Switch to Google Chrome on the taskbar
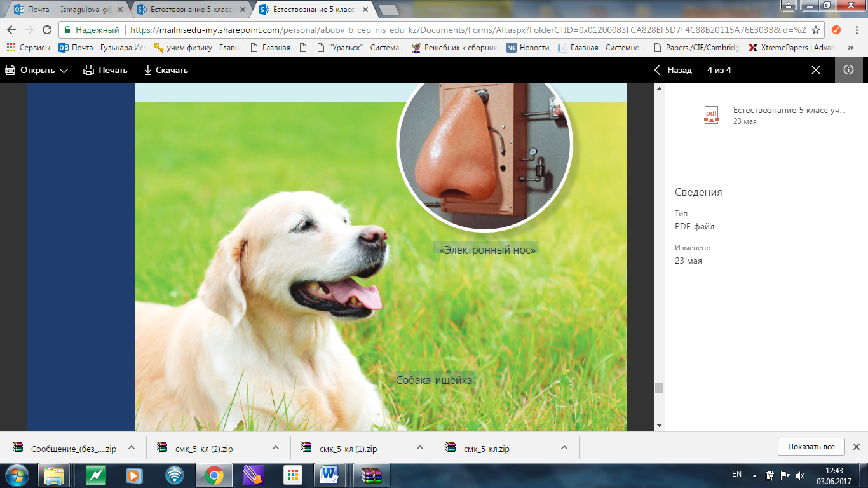Image resolution: width=868 pixels, height=488 pixels. pos(214,475)
